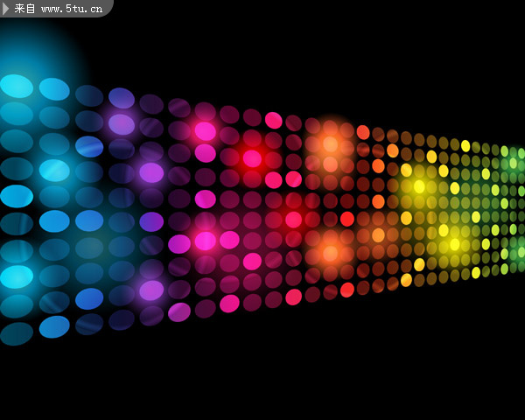Click the 来自 text in the watermark
This screenshot has width=525, height=420.
[24, 9]
